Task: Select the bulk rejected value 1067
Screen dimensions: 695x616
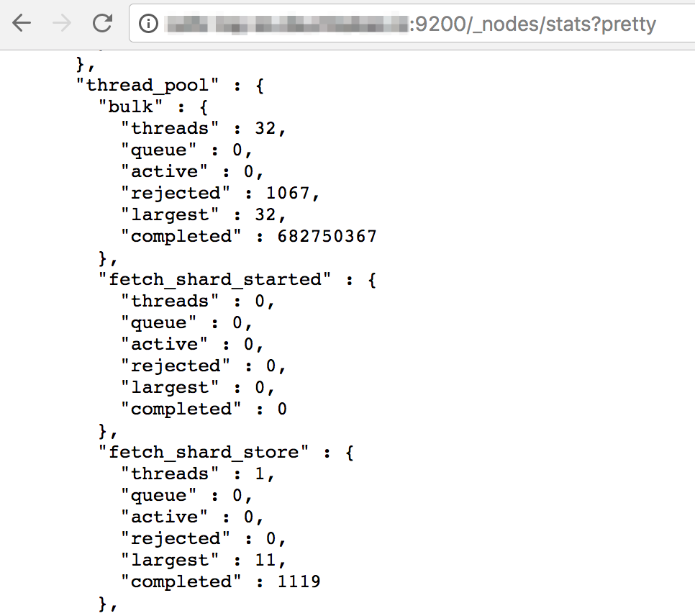Action: click(x=287, y=193)
